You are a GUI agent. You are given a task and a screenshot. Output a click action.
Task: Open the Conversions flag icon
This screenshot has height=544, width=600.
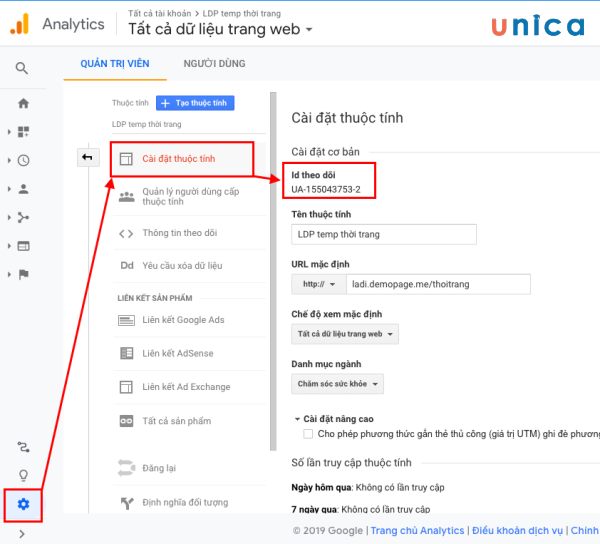click(x=23, y=274)
